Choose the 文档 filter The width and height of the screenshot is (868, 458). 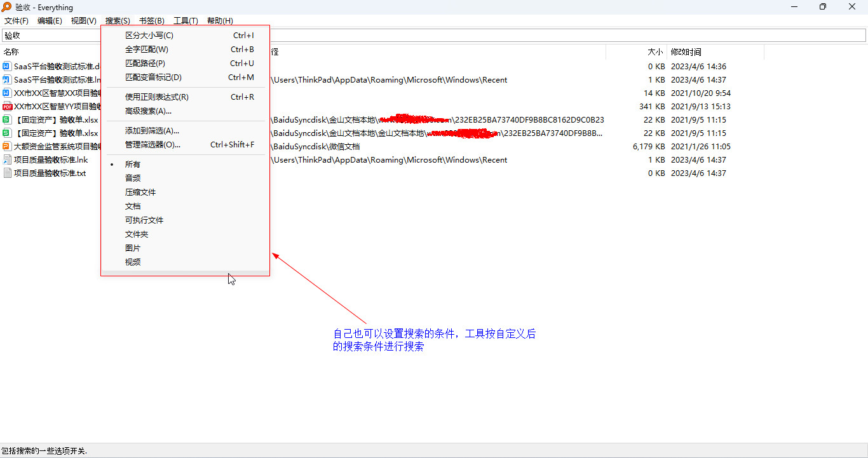click(x=185, y=206)
